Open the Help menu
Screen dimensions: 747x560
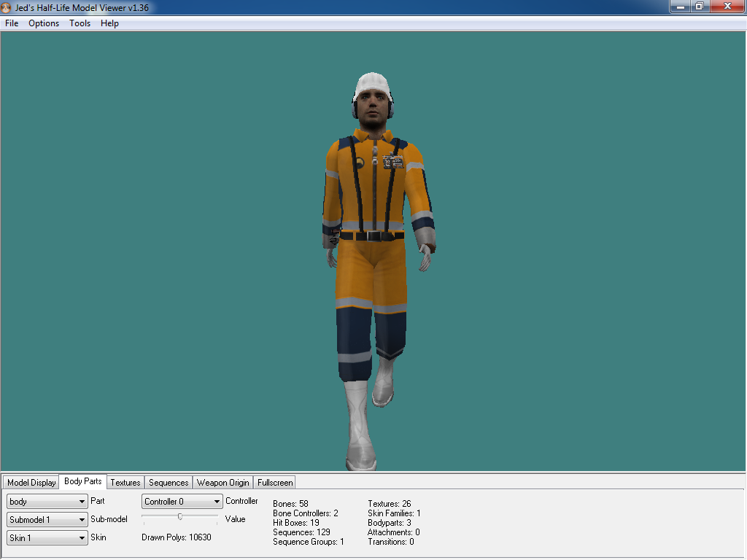coord(109,23)
